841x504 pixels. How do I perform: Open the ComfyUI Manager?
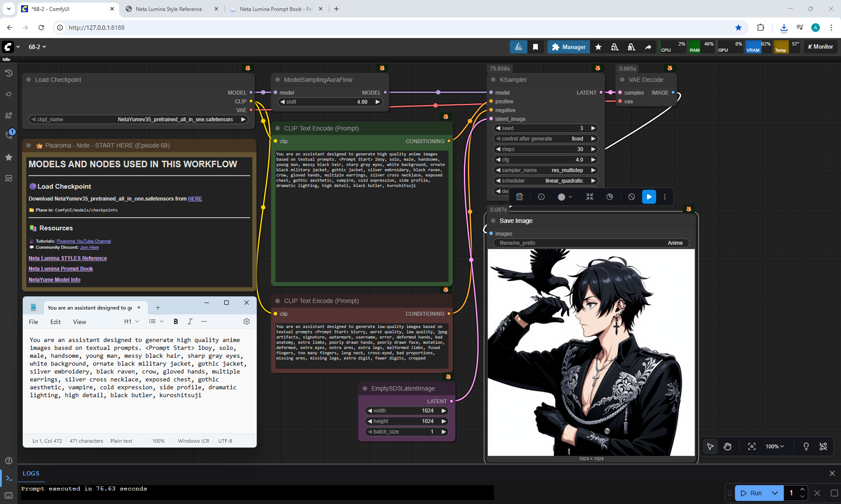pos(568,47)
